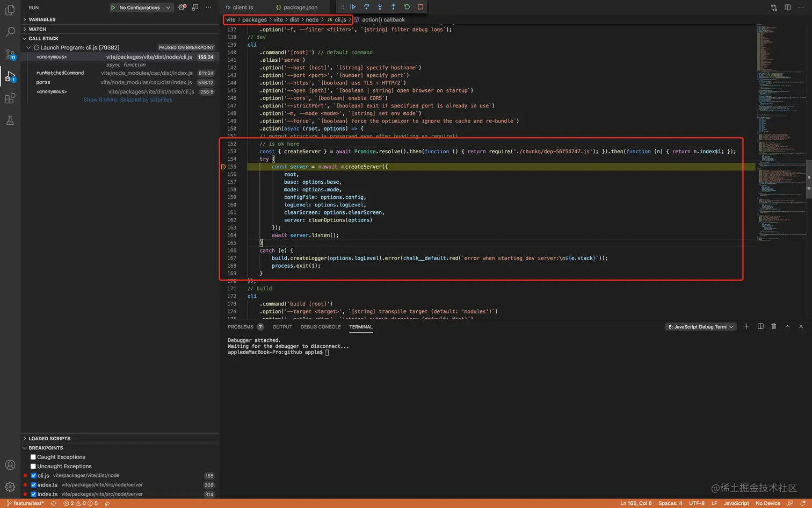Click the debug Continue button
This screenshot has width=812, height=508.
pyautogui.click(x=353, y=7)
